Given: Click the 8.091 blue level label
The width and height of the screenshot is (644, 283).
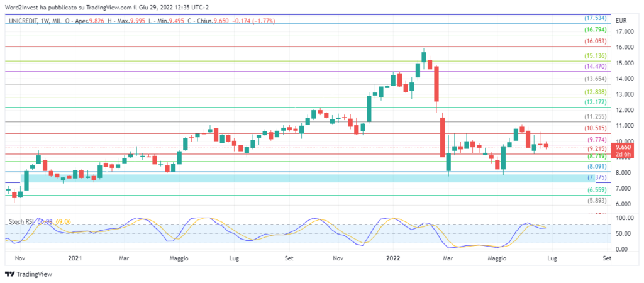Looking at the screenshot, I should click(596, 167).
